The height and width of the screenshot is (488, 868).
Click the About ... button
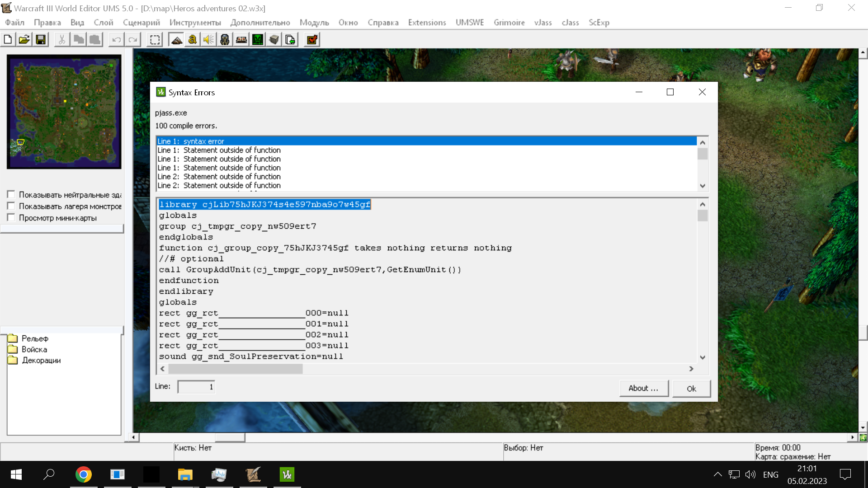[643, 388]
